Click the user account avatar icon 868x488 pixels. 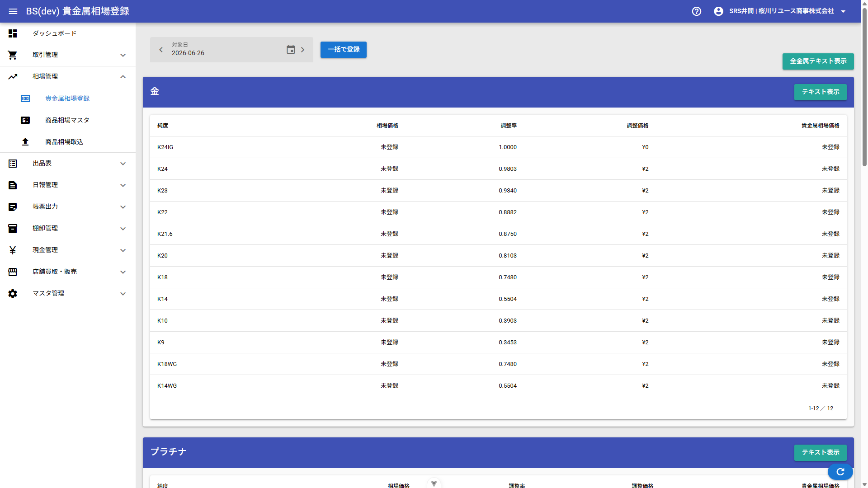tap(718, 11)
